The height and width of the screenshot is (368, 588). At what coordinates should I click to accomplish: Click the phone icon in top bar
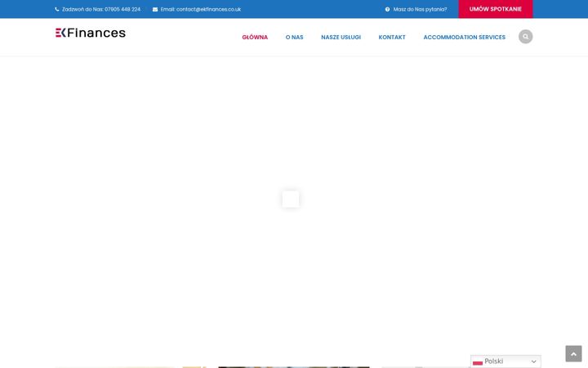click(x=57, y=9)
